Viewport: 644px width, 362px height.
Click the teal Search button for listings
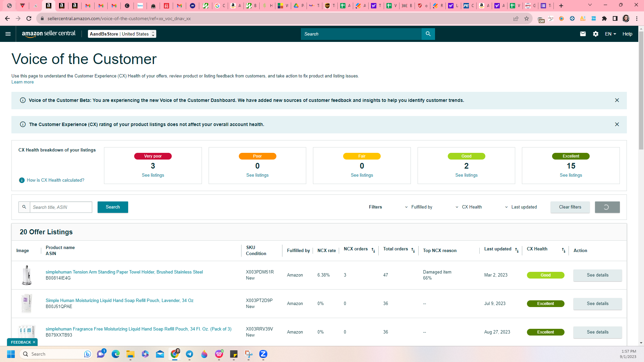pos(113,207)
